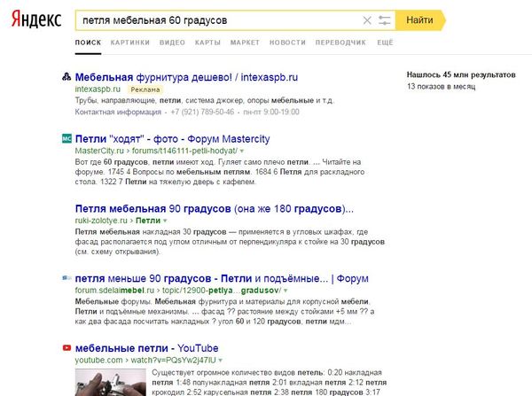Click watch?v=PQsYw2j47lU path link
Image resolution: width=532 pixels, height=396 pixels.
[173, 361]
